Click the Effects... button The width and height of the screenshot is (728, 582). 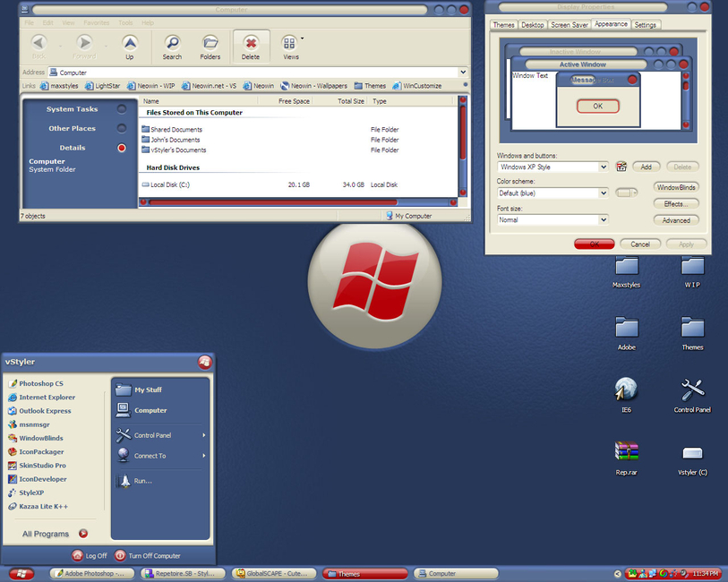(x=676, y=204)
